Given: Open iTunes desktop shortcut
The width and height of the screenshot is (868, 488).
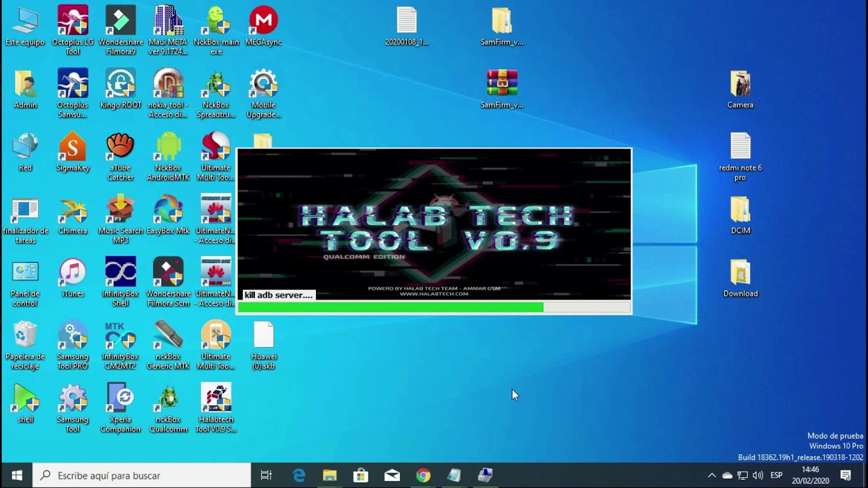Looking at the screenshot, I should tap(73, 277).
